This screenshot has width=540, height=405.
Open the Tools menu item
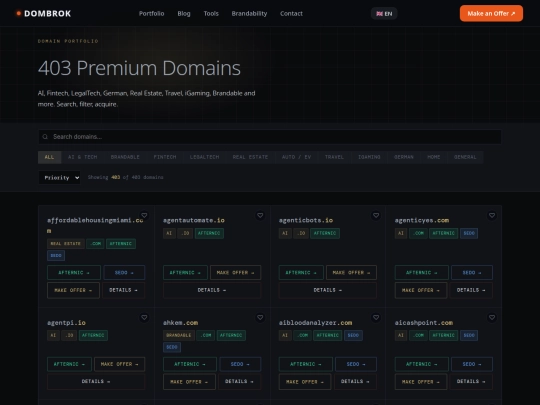[x=211, y=13]
